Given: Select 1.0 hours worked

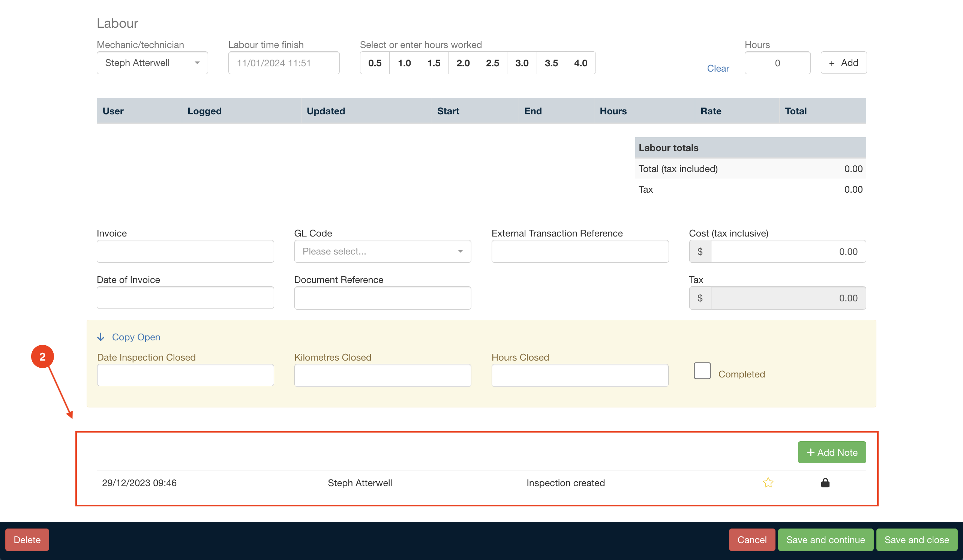Looking at the screenshot, I should [404, 63].
